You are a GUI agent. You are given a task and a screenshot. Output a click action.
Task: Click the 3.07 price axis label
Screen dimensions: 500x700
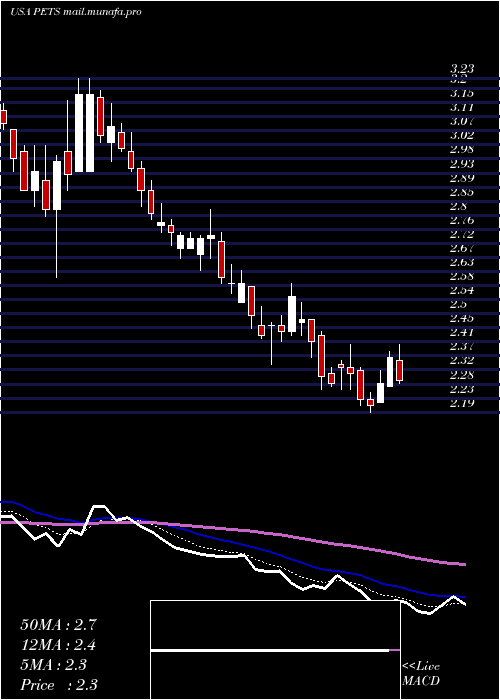tap(462, 121)
